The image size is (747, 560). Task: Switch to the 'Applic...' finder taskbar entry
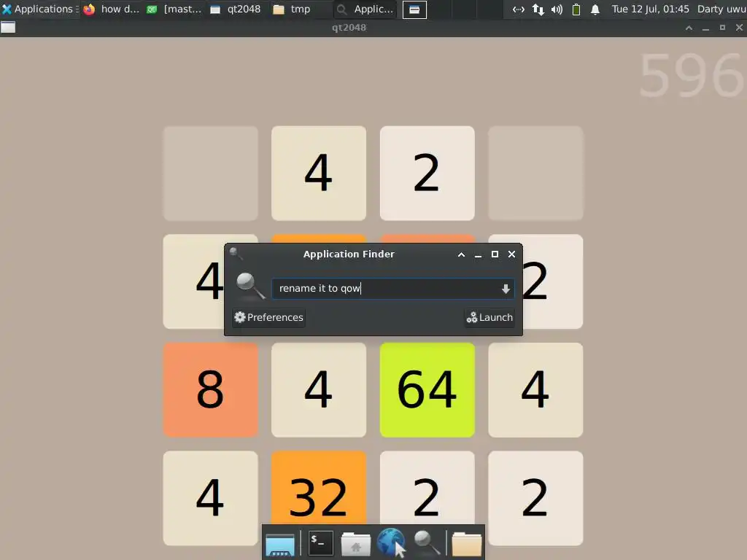[x=365, y=9]
